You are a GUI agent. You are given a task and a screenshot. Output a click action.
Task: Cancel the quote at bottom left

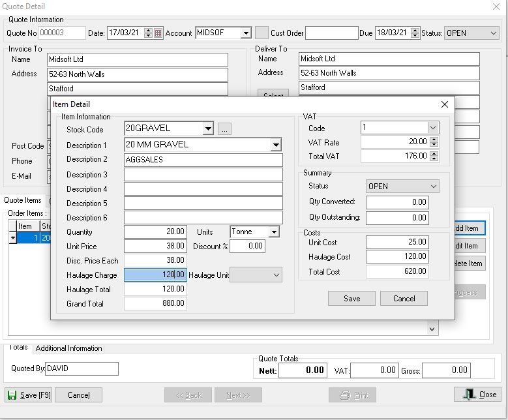click(78, 395)
